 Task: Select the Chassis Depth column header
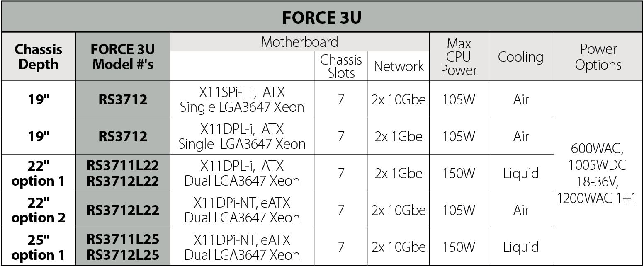(39, 57)
